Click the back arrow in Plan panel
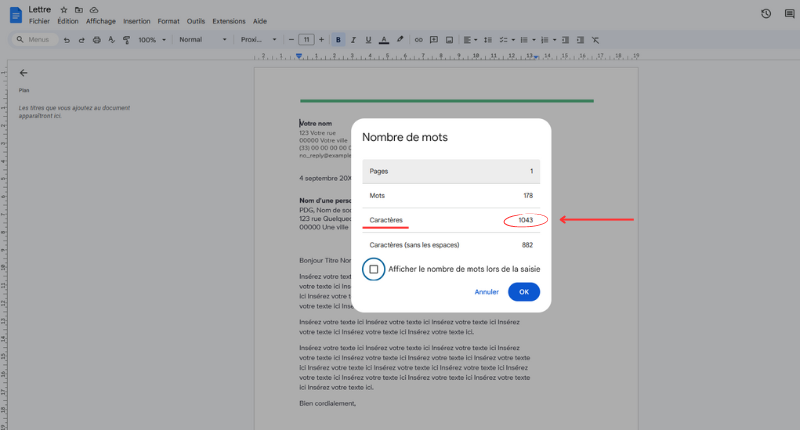Viewport: 800px width, 430px height. coord(23,72)
